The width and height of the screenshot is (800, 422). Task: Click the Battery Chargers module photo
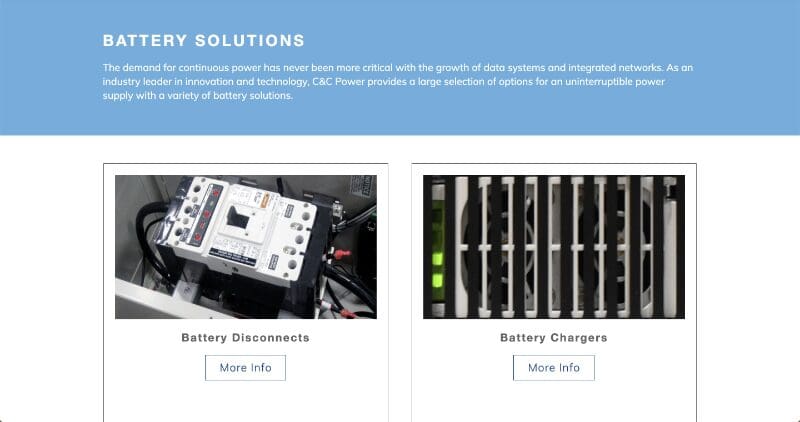pos(554,247)
